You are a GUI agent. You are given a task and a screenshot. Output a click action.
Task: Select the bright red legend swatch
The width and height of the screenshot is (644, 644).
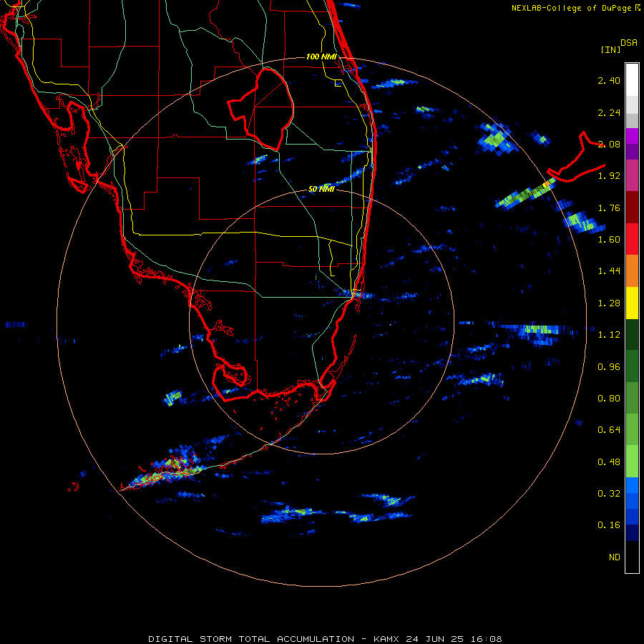pyautogui.click(x=632, y=239)
